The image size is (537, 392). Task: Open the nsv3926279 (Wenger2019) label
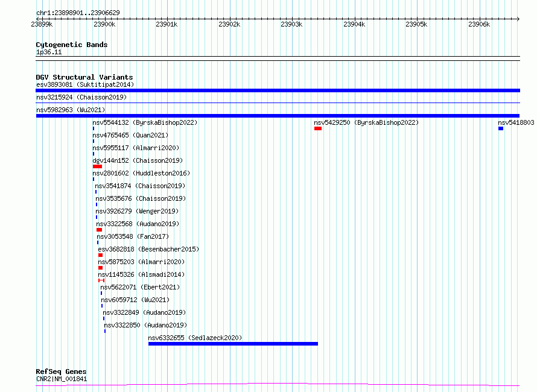[137, 211]
